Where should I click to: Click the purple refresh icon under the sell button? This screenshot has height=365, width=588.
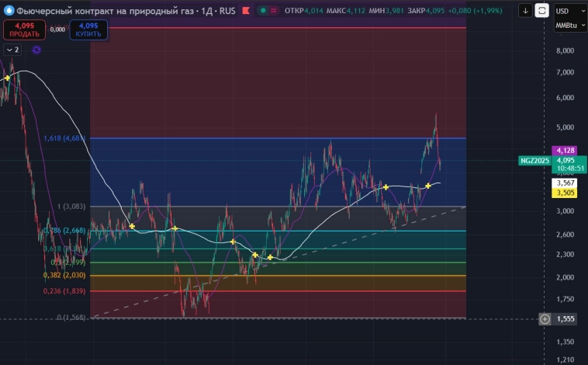click(x=36, y=50)
